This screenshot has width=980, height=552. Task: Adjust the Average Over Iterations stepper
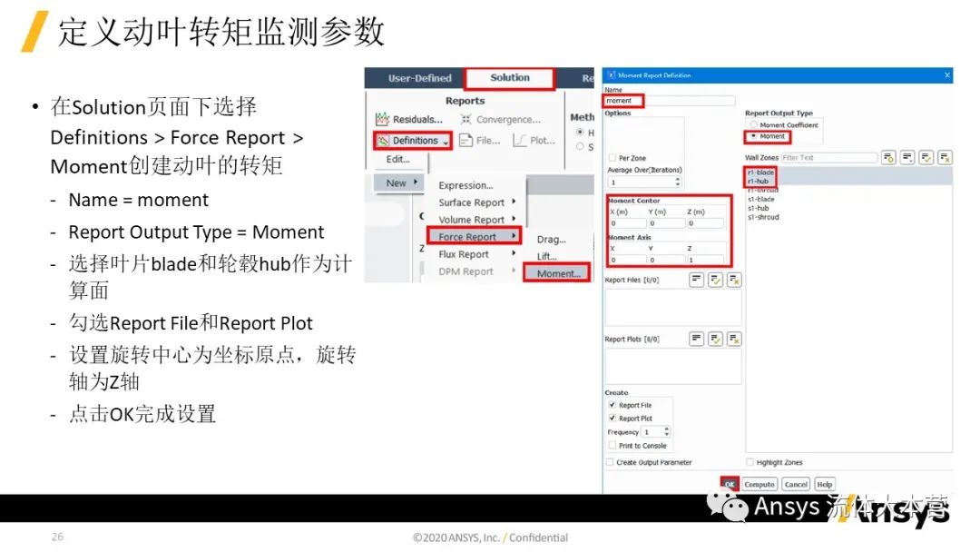678,182
